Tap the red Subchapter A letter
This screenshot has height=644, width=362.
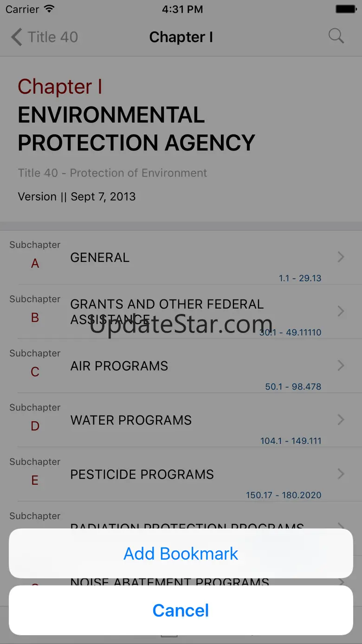[x=35, y=264]
